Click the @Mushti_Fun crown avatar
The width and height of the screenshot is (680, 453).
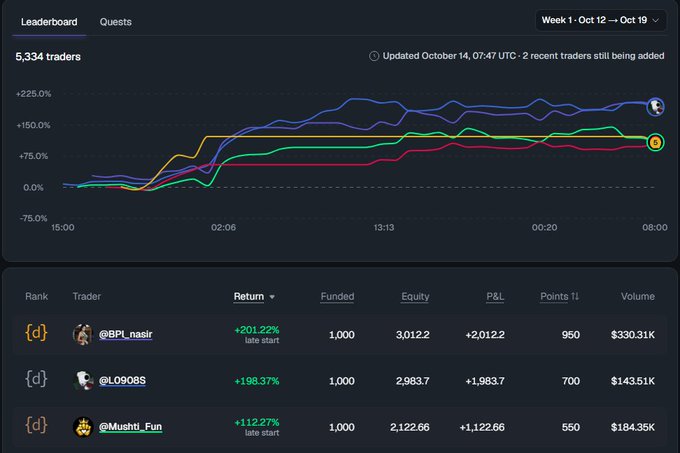[83, 427]
